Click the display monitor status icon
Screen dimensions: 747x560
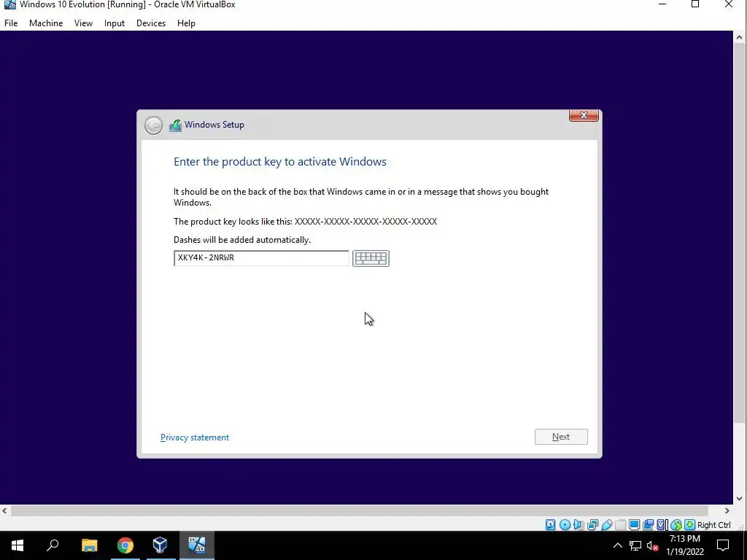634,525
